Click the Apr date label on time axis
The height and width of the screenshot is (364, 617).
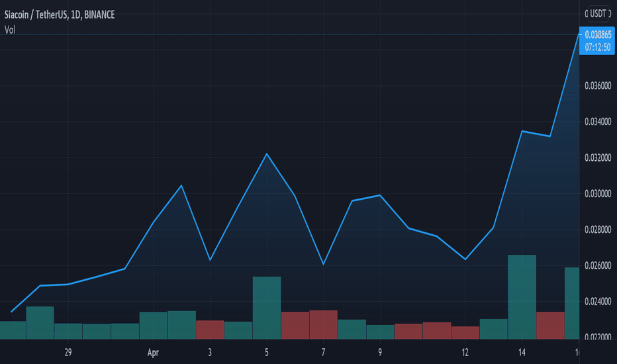pos(153,353)
